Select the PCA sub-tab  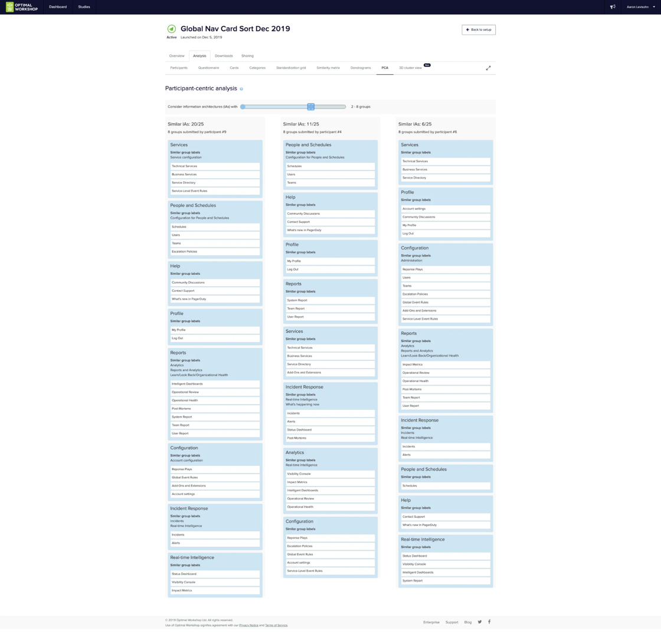click(385, 68)
